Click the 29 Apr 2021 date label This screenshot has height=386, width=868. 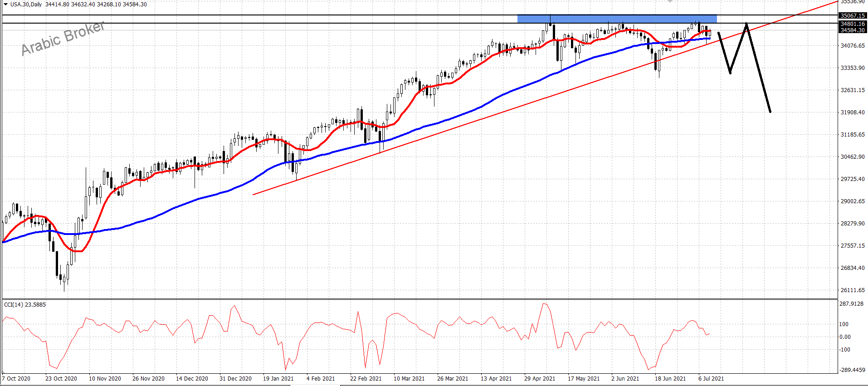(540, 379)
